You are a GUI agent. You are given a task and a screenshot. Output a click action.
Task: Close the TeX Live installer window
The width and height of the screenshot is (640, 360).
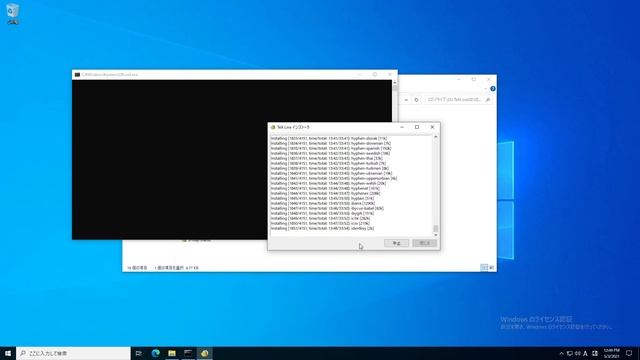click(x=432, y=127)
